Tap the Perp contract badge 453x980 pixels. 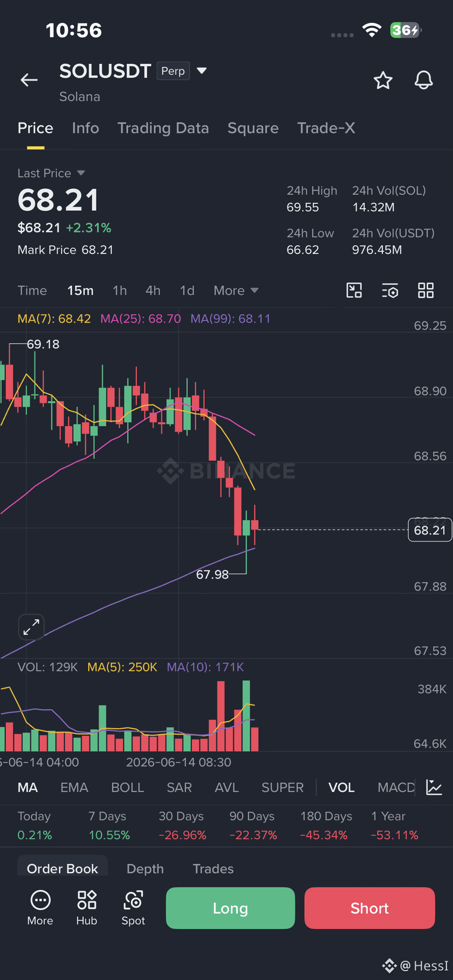click(x=173, y=71)
